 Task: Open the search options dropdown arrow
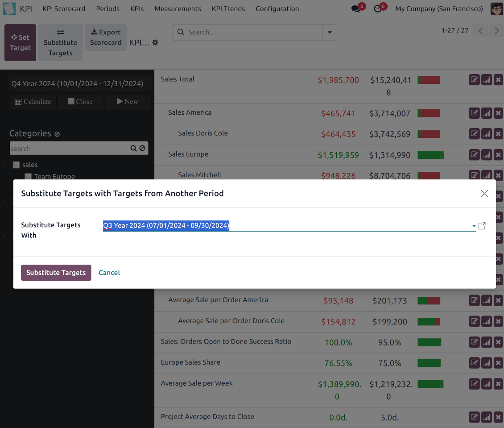(x=330, y=32)
